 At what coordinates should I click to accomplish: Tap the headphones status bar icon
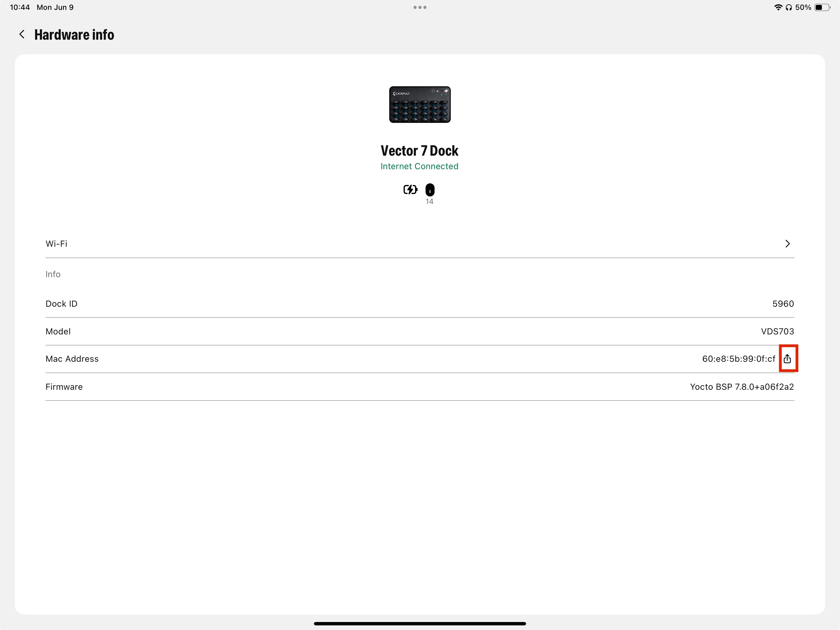coord(789,7)
